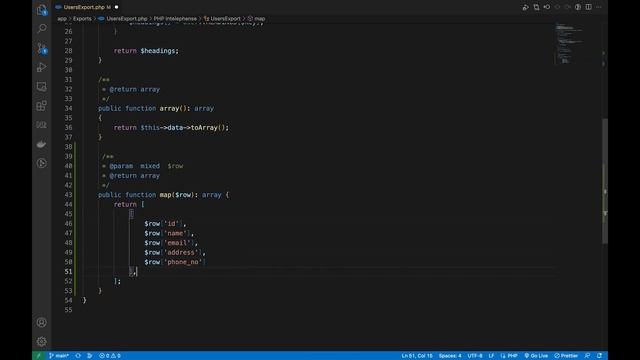Close the UsersExport.php tab via unsaved dot
This screenshot has width=640, height=360.
coord(116,7)
